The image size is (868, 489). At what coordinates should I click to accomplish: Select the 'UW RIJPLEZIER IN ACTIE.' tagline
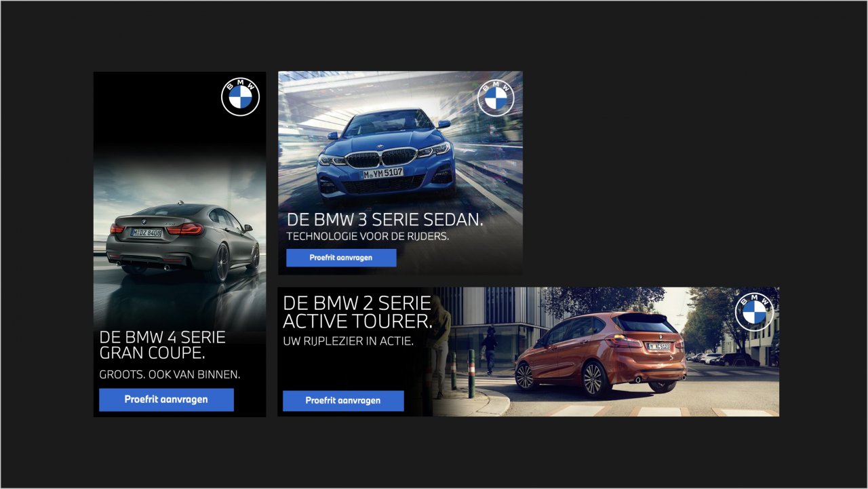[348, 341]
